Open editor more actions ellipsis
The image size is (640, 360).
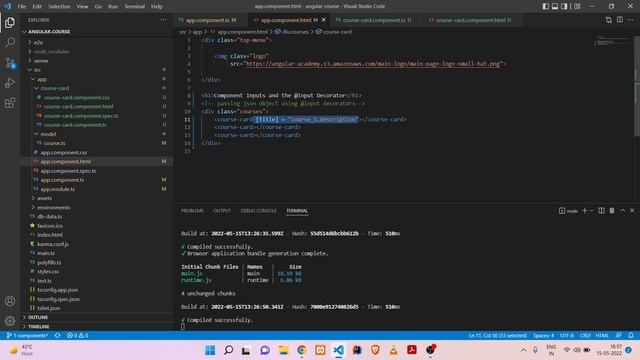(x=631, y=20)
